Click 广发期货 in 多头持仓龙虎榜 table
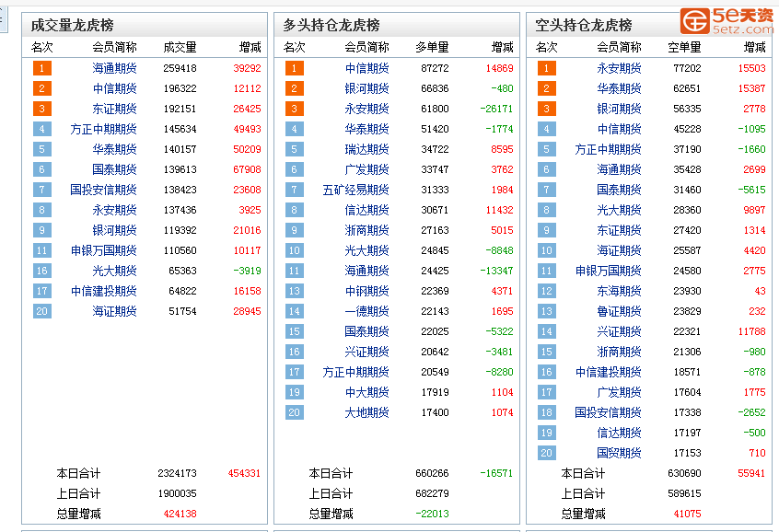Viewport: 779px width, 532px height. coord(366,169)
